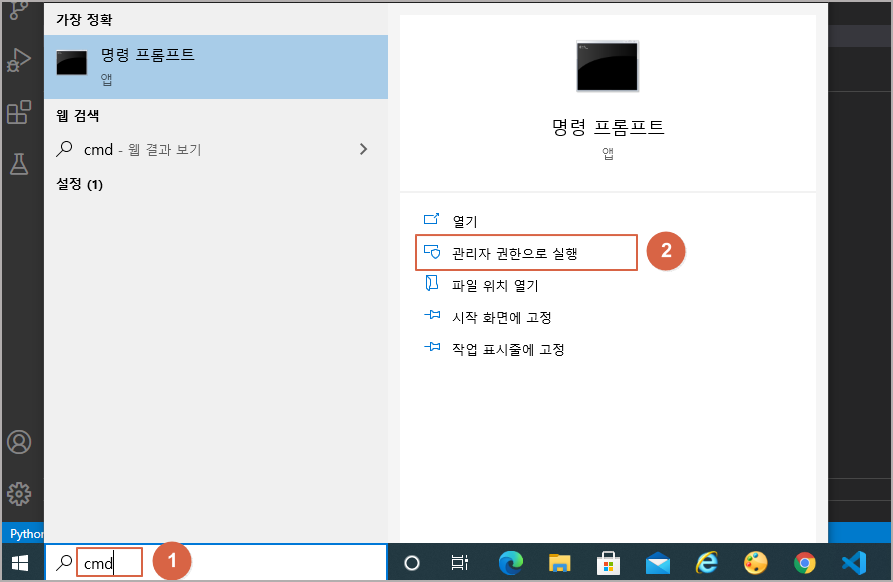
Task: Expand web results arrow for cmd
Action: pyautogui.click(x=363, y=149)
